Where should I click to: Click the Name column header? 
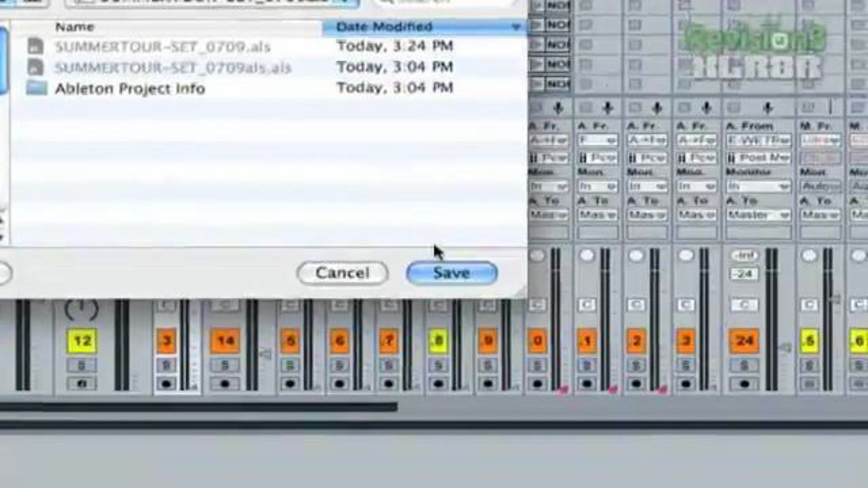75,27
